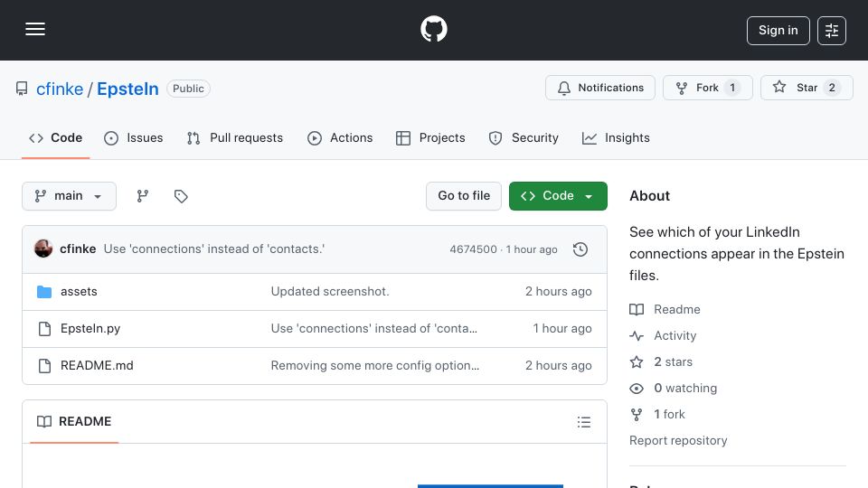Expand the main branch selector dropdown
The width and height of the screenshot is (868, 488).
click(70, 196)
